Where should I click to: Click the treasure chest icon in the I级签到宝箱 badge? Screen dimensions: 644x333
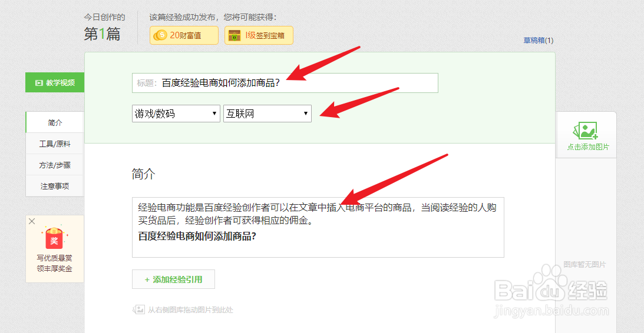coord(235,35)
